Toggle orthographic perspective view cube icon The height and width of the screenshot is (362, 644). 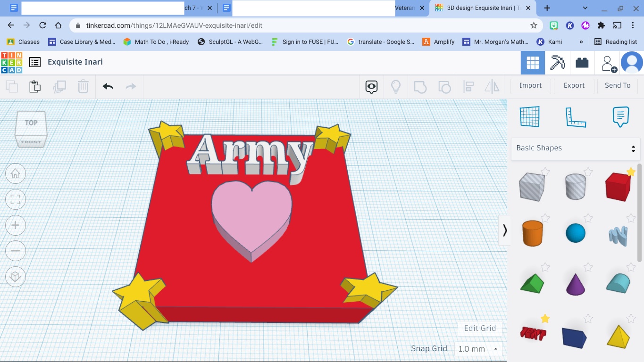click(x=15, y=277)
